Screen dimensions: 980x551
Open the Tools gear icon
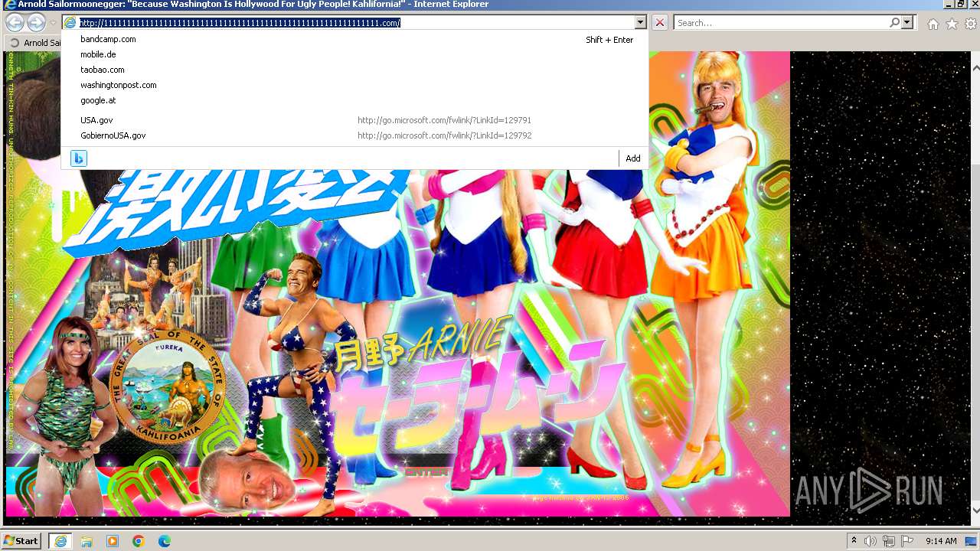click(x=970, y=24)
